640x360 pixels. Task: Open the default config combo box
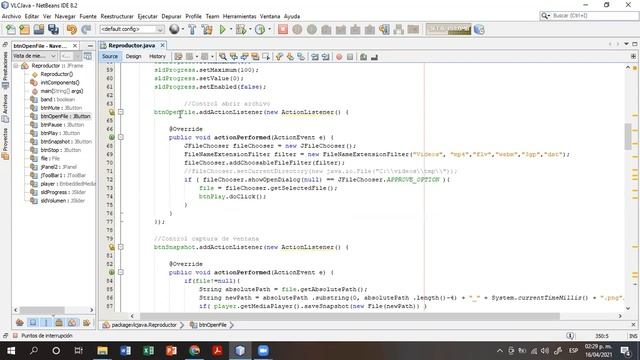pos(131,29)
